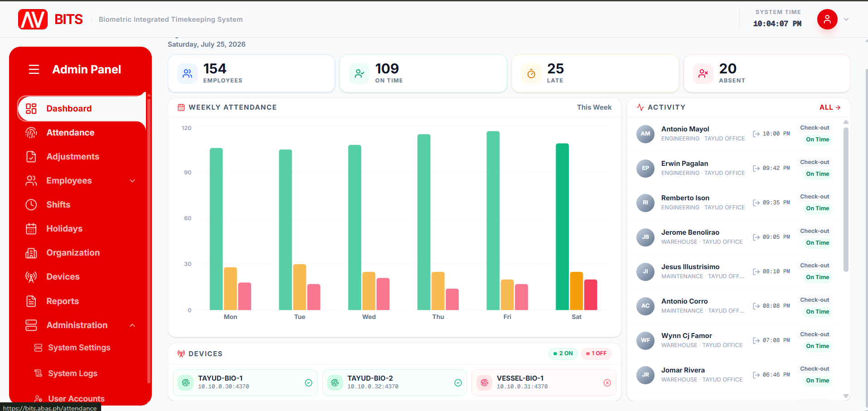The image size is (868, 411).
Task: Click the Dashboard grid icon
Action: click(31, 108)
